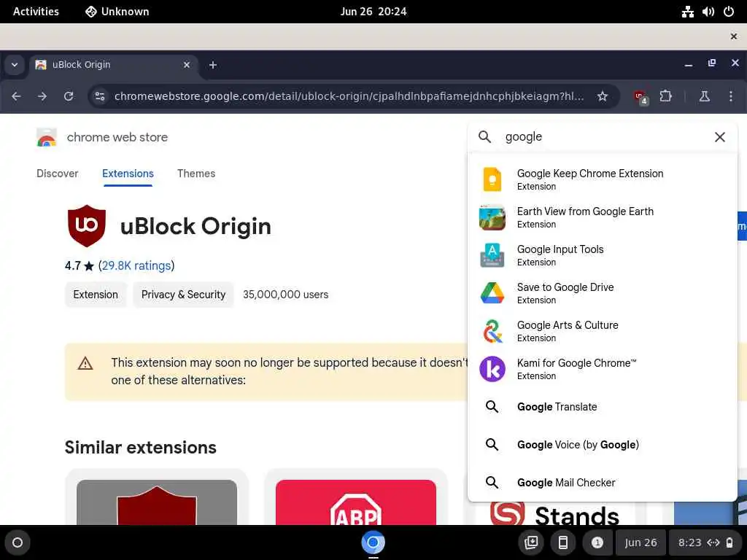The height and width of the screenshot is (560, 747).
Task: Close the uBlock Origin tab
Action: [x=187, y=65]
